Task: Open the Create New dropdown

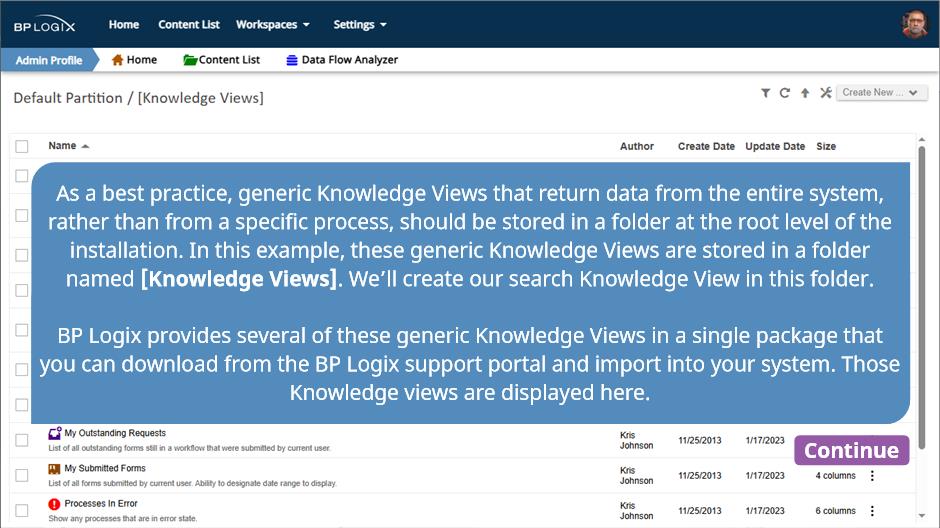Action: pos(882,92)
